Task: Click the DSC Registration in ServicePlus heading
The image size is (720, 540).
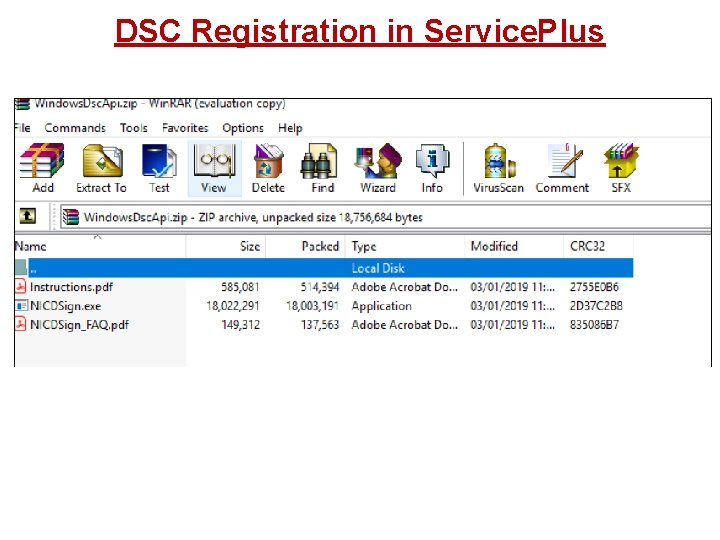Action: click(360, 31)
